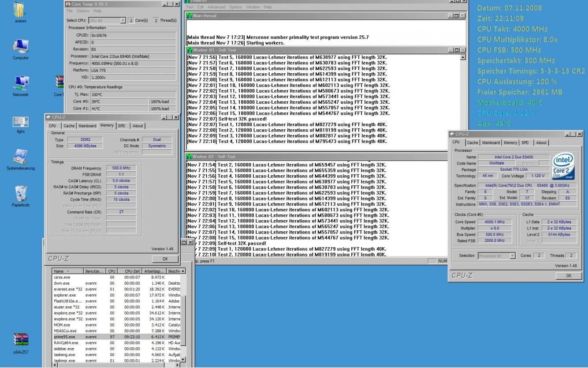The width and height of the screenshot is (588, 368).
Task: Select the dwm.exe process row
Action: (116, 283)
